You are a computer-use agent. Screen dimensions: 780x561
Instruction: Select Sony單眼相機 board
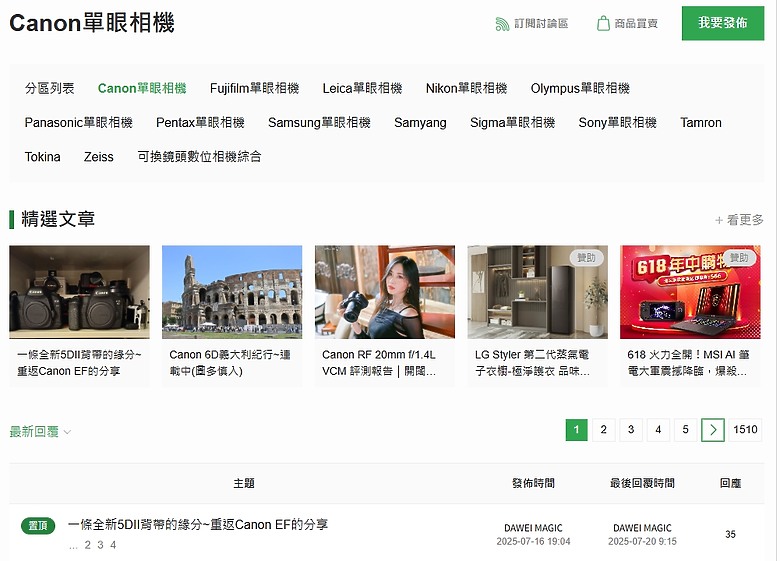(617, 122)
